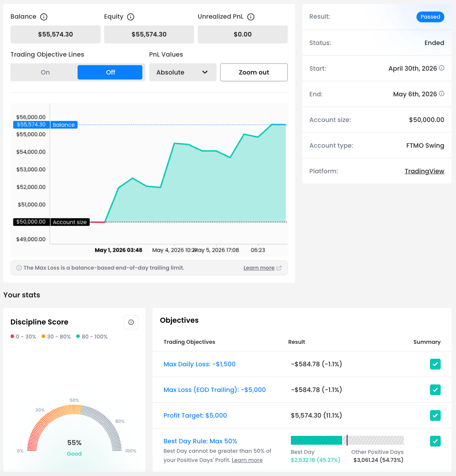
Task: Open the Profit Target: $5,000 link
Action: [195, 416]
